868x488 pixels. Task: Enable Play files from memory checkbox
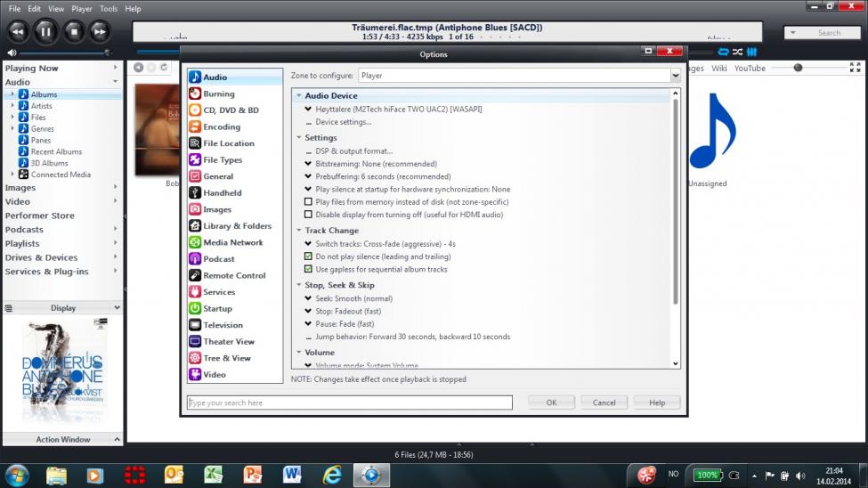pos(309,202)
